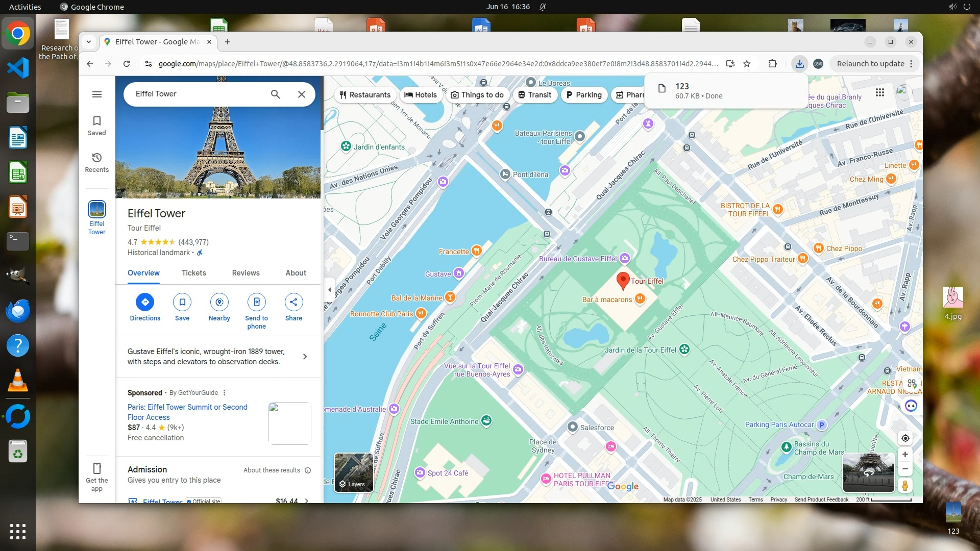This screenshot has height=551, width=980.
Task: Open sponsored ad three-dot options
Action: click(225, 393)
